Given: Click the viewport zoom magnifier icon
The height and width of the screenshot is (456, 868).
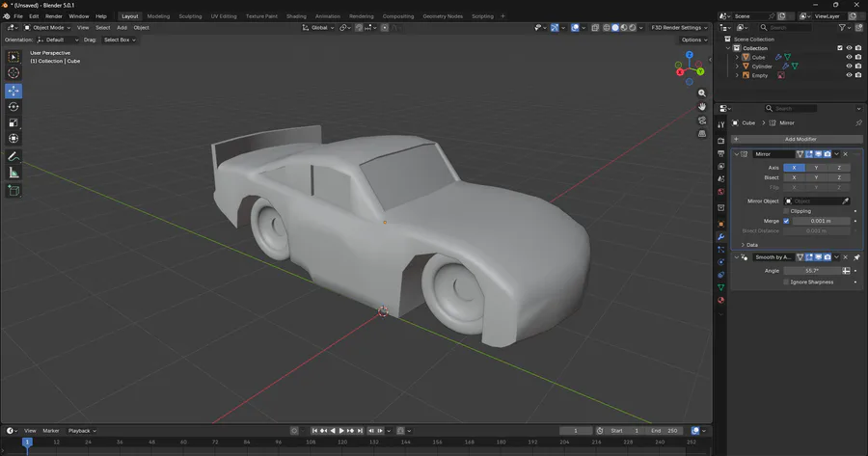Looking at the screenshot, I should (702, 93).
